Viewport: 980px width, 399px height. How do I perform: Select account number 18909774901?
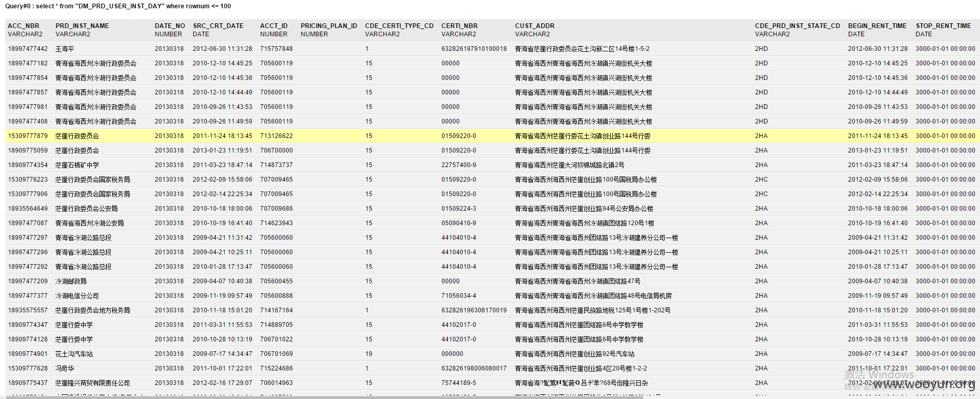[28, 354]
